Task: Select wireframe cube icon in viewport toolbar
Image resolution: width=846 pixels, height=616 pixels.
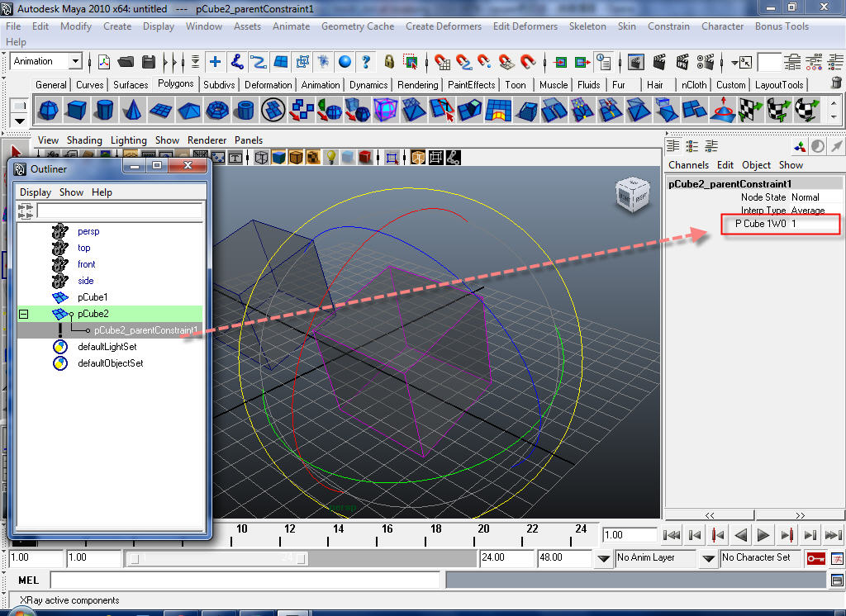Action: 262,158
